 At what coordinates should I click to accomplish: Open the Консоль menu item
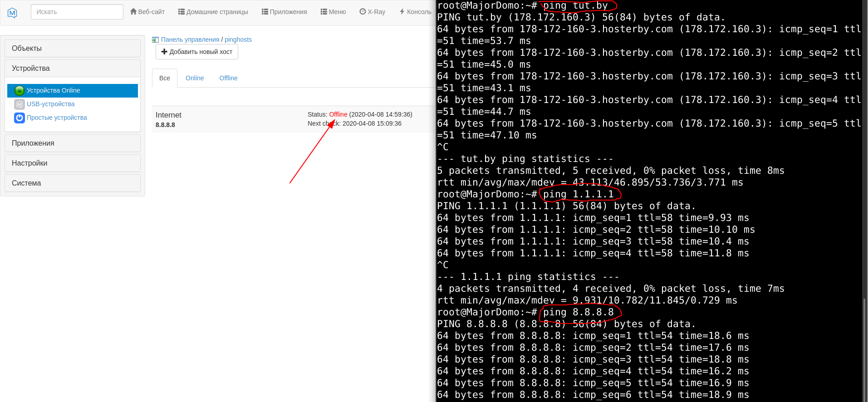point(416,12)
